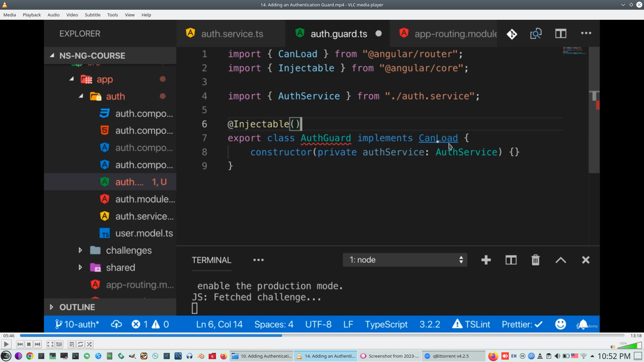This screenshot has width=644, height=362.
Task: Open the taskbar application launcher
Action: 6,356
